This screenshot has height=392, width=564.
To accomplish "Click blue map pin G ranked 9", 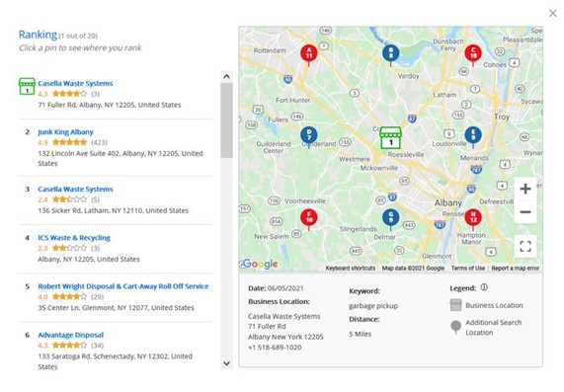I will click(390, 218).
